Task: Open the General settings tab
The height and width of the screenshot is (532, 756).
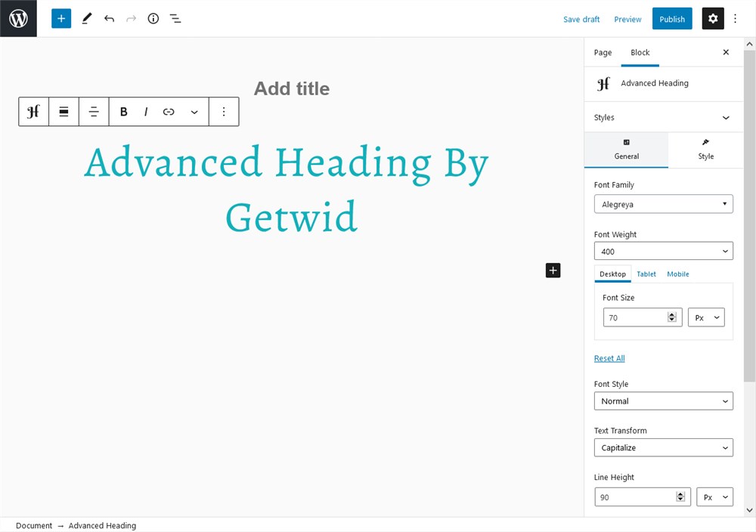Action: (626, 150)
